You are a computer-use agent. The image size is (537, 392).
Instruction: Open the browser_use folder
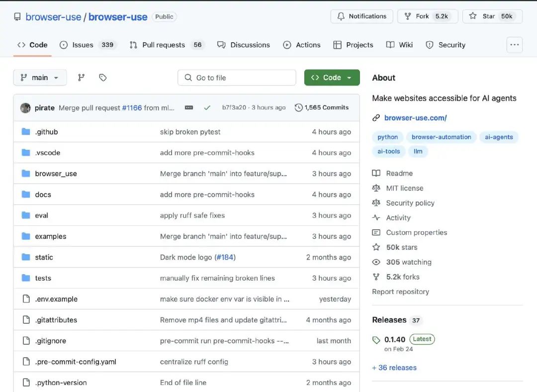tap(56, 174)
